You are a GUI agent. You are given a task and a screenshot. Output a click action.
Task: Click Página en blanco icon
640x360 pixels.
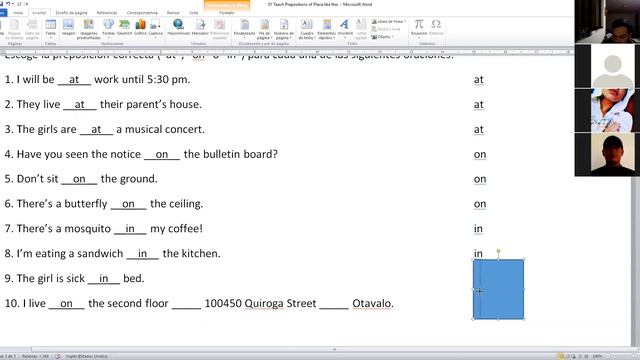pyautogui.click(x=14, y=24)
